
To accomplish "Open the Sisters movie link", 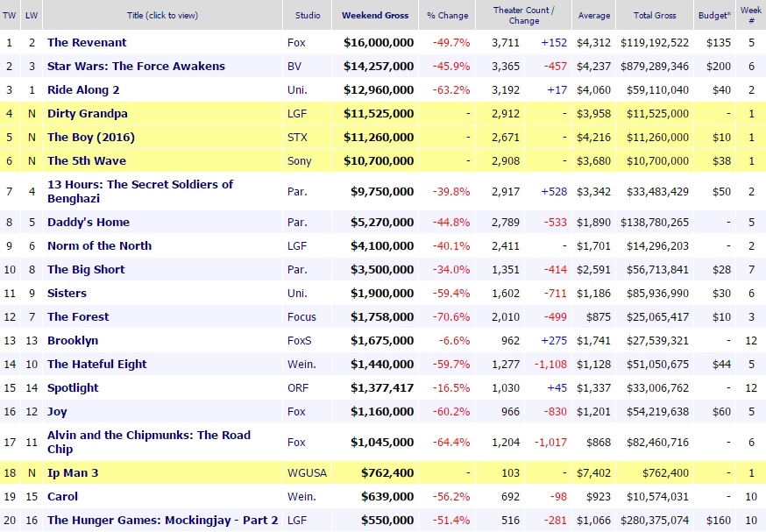I will coord(67,293).
